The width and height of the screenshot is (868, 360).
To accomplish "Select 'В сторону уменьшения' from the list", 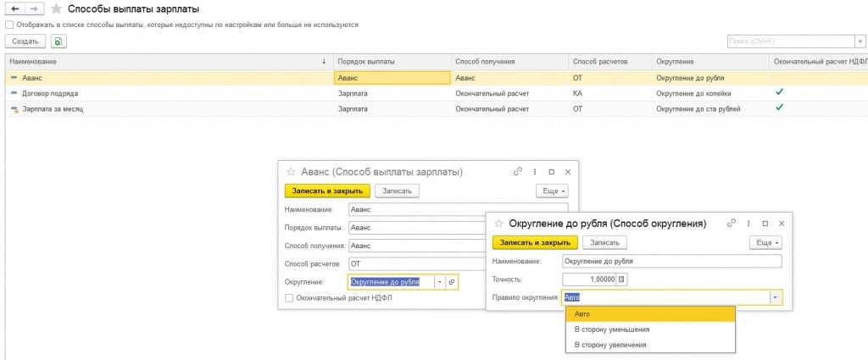I will pos(612,329).
